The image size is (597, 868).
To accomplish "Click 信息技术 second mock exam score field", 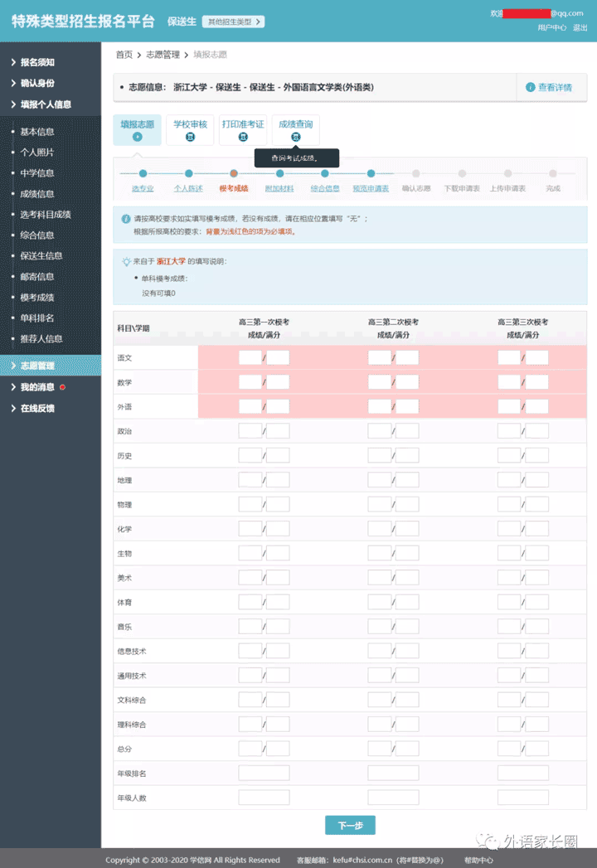I will coord(380,651).
